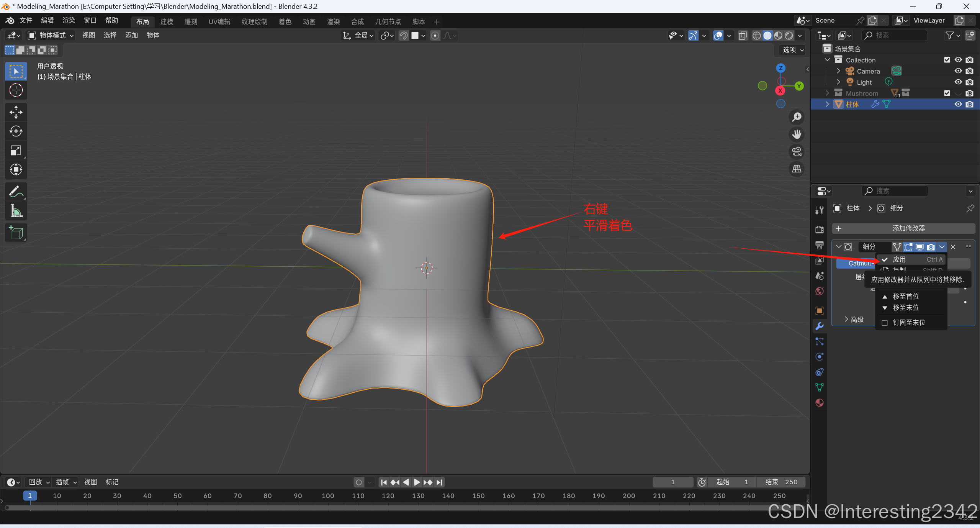Hide the Camera object with eye icon
The width and height of the screenshot is (980, 528).
pyautogui.click(x=958, y=71)
